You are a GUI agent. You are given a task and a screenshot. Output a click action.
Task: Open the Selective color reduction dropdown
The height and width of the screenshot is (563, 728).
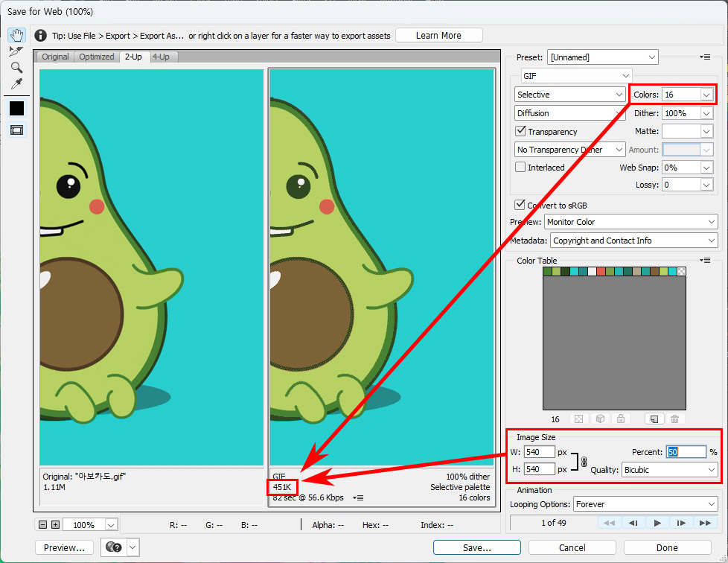569,95
